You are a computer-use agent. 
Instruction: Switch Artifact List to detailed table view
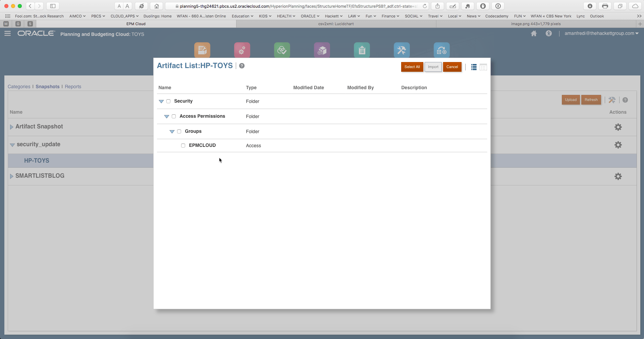click(483, 67)
